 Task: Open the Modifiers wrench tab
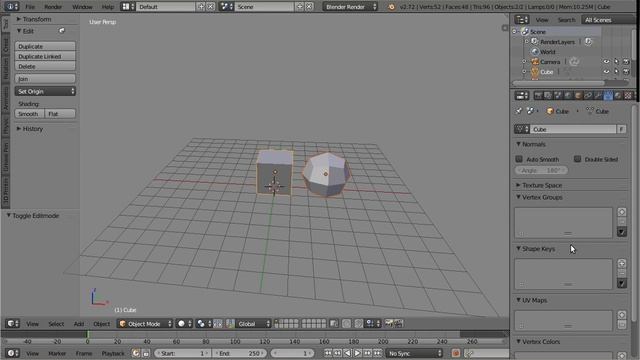[598, 96]
